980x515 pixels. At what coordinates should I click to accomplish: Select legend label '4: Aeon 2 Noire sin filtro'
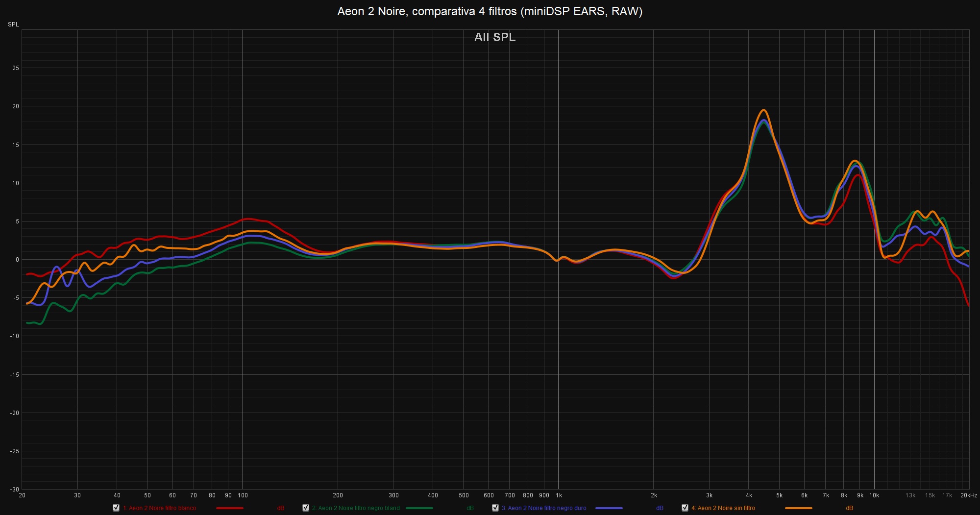[x=723, y=508]
